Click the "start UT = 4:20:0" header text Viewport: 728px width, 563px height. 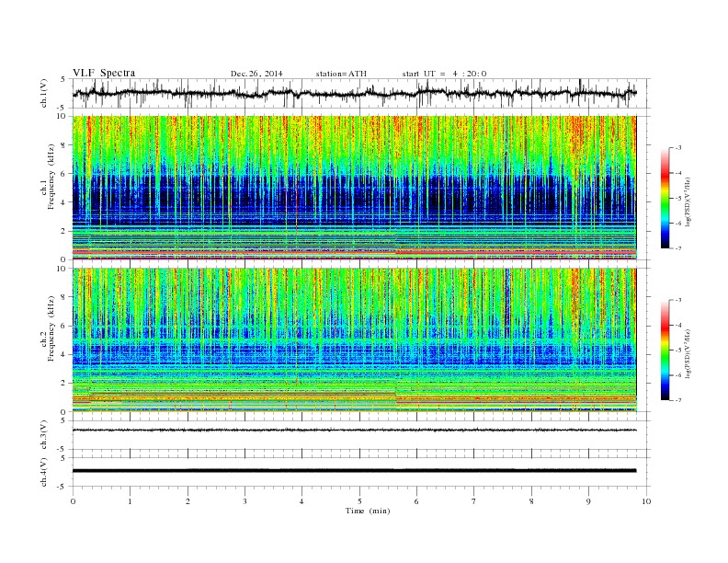click(444, 74)
